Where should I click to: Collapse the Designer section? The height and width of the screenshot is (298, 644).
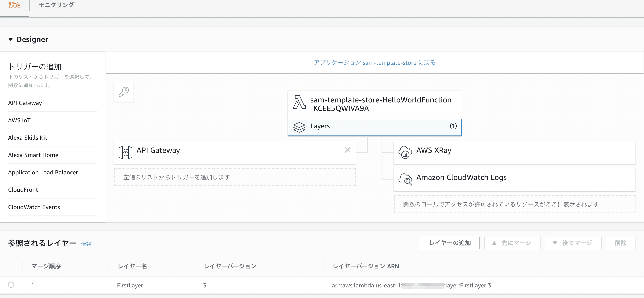coord(11,39)
